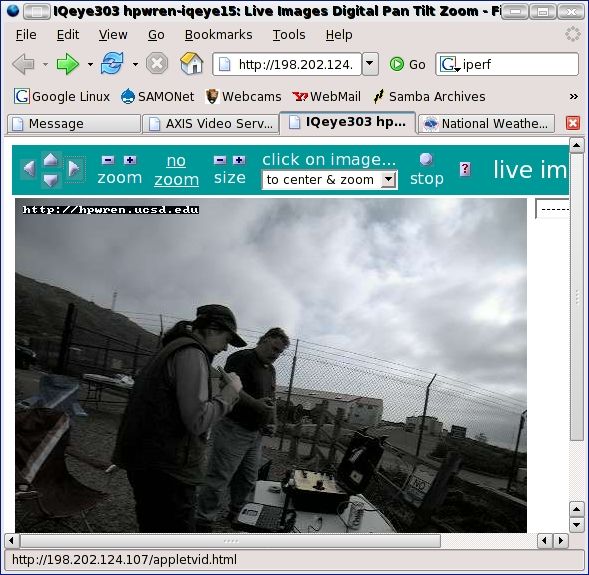Open the search engine selector dropdown
The image size is (589, 575).
pos(449,64)
